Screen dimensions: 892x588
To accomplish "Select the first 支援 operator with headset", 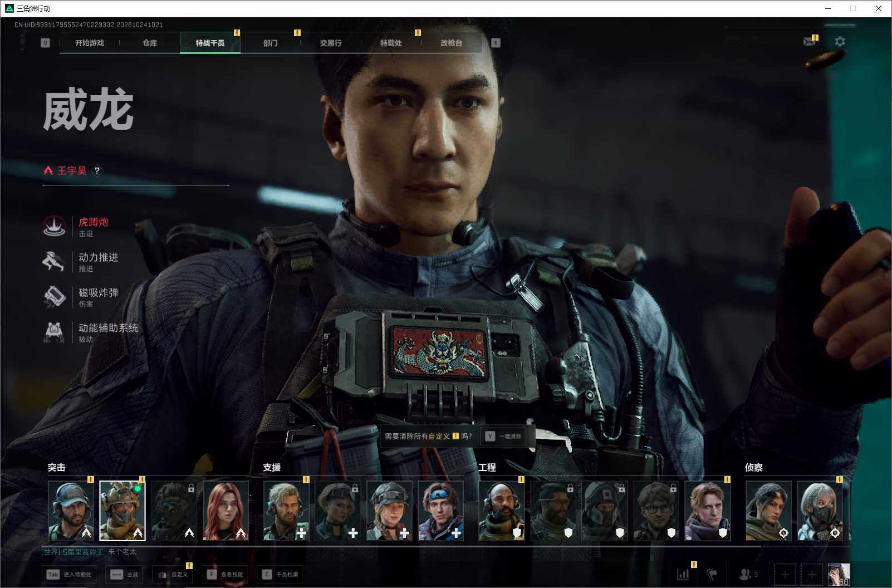I will pos(286,511).
